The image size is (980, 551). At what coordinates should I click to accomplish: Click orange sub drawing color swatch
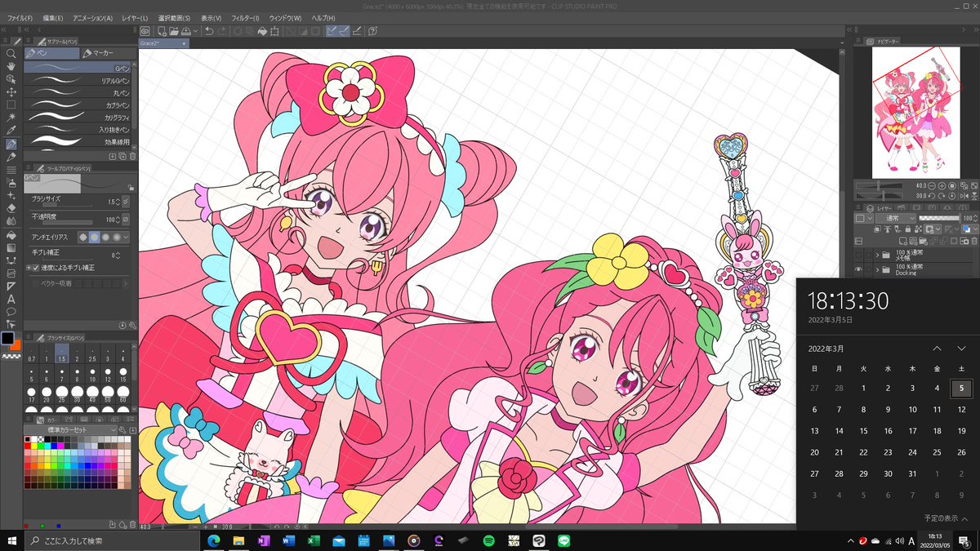pos(16,344)
